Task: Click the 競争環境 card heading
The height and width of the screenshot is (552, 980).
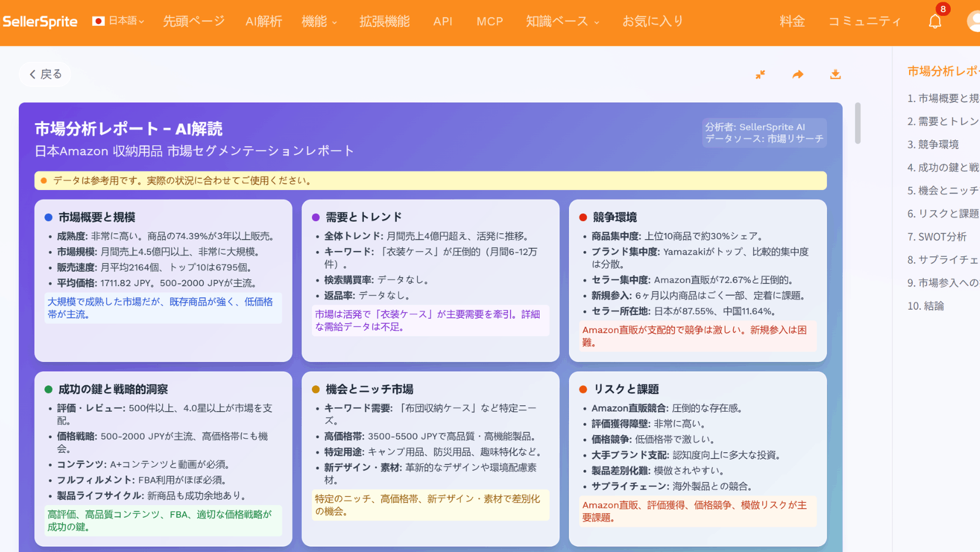Action: pyautogui.click(x=614, y=217)
